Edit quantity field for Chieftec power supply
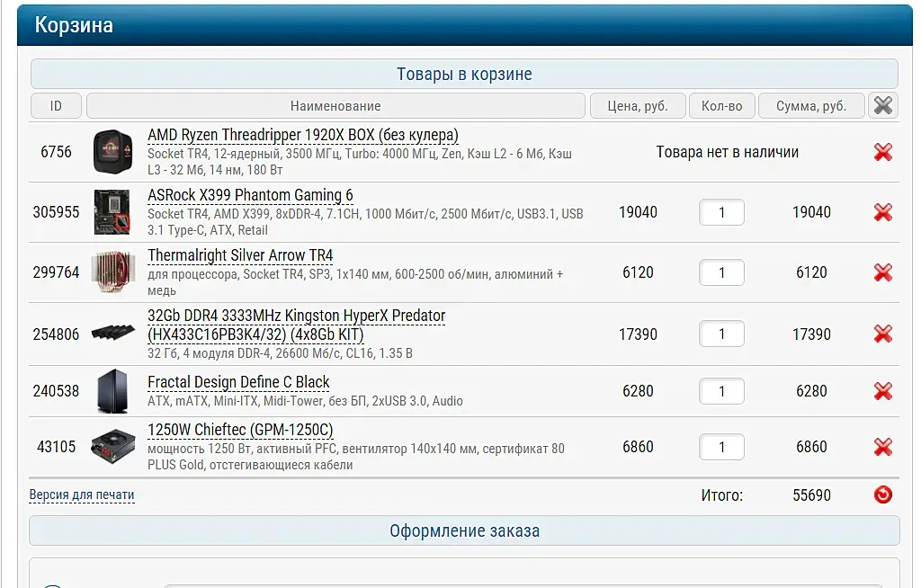 [721, 447]
